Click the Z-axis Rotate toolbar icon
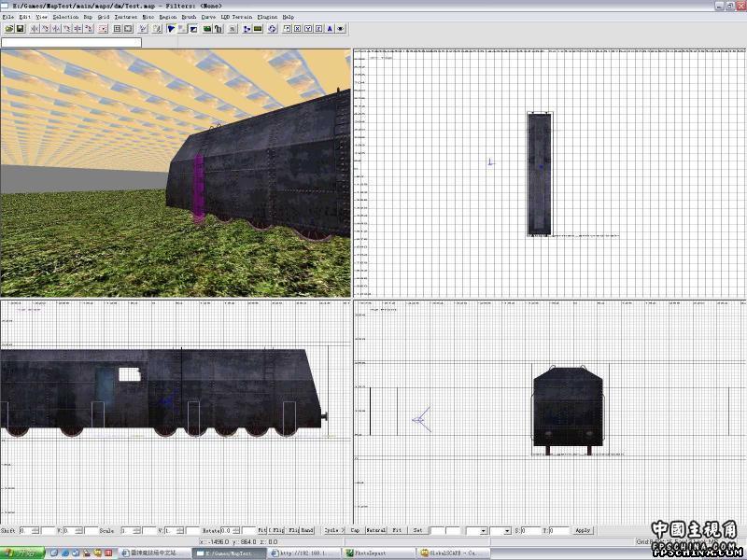This screenshot has height=560, width=747. [89, 29]
